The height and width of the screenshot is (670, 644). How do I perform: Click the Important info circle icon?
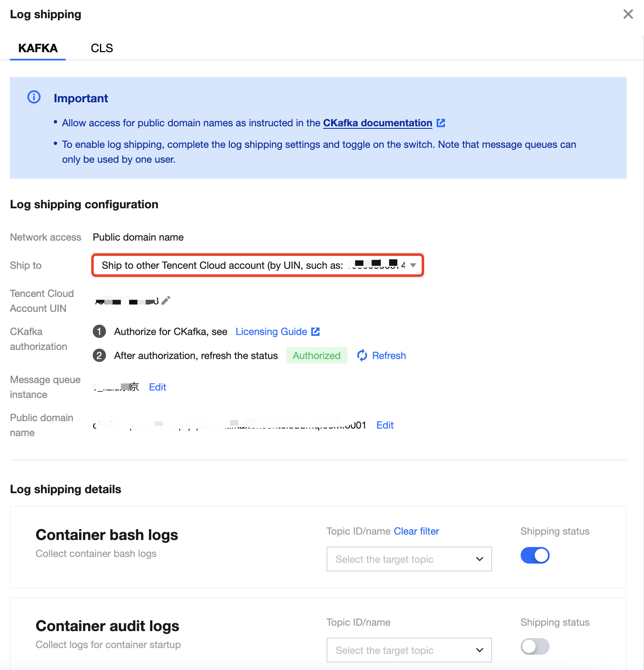pos(34,97)
